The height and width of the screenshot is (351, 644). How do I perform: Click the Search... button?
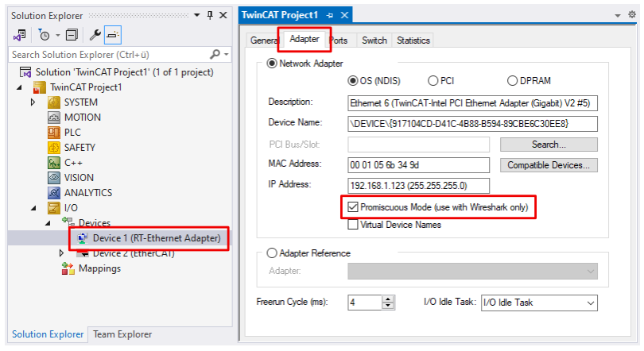pyautogui.click(x=549, y=145)
